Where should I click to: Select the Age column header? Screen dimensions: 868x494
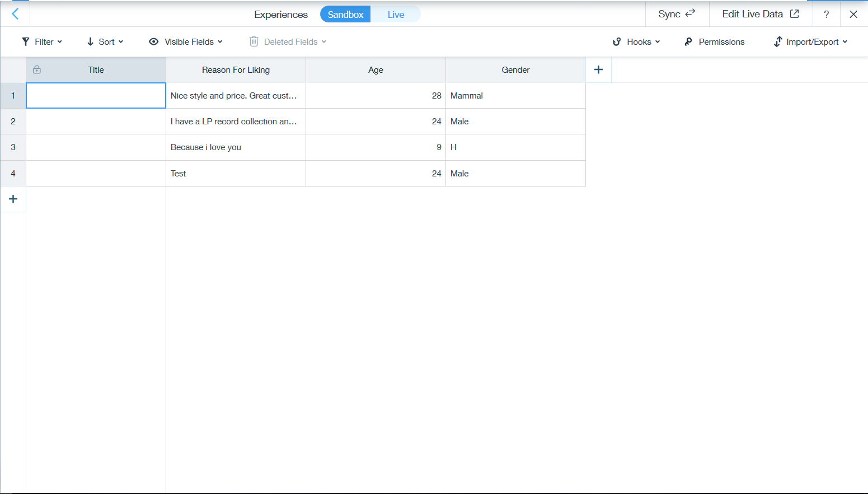[376, 70]
